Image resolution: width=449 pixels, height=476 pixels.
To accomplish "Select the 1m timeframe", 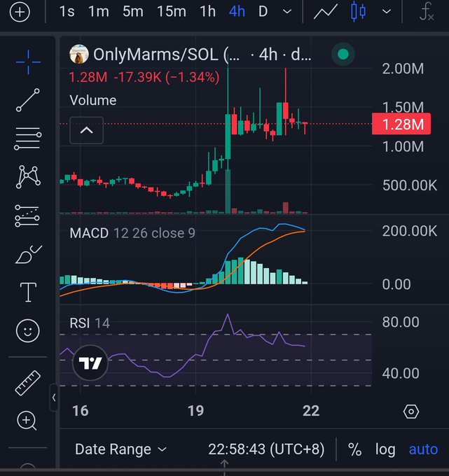I will tap(99, 12).
